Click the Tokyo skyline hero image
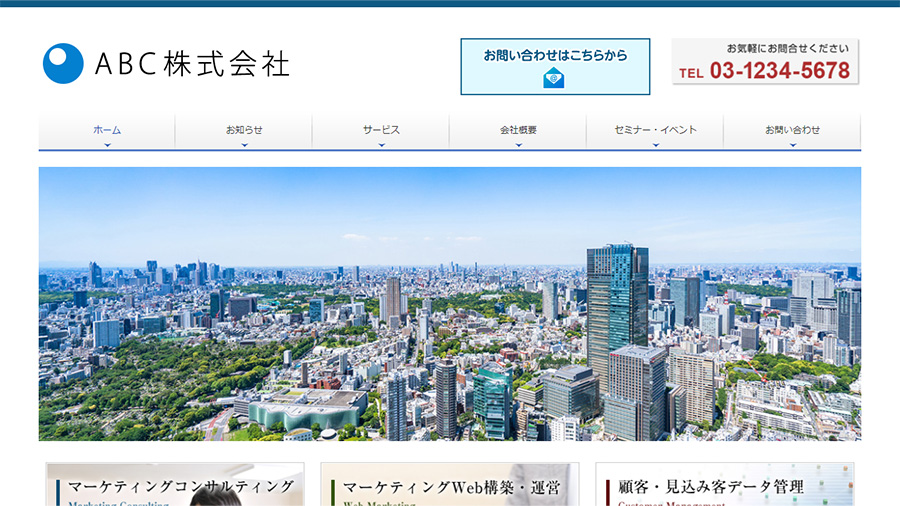Image resolution: width=900 pixels, height=506 pixels. [450, 303]
